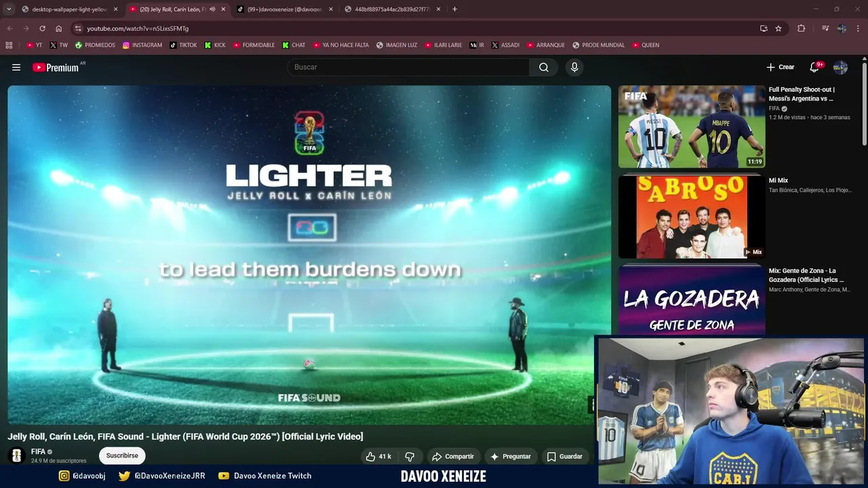Open the YT bookmark
The image size is (868, 488).
click(34, 45)
